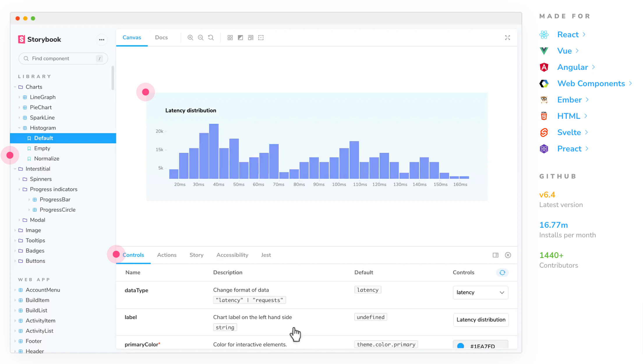Screen dimensions: 643x364
Task: Reset zoom with the toolbar icon
Action: (x=211, y=38)
